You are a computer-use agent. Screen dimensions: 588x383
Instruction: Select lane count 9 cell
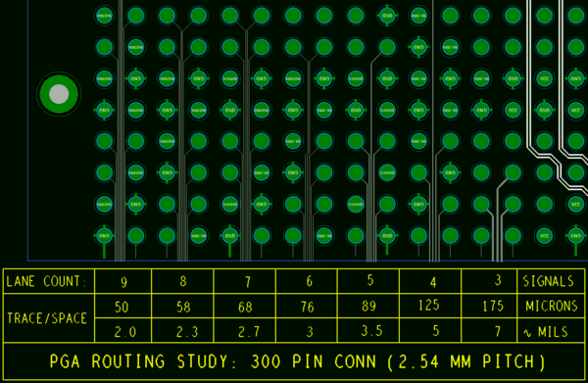124,282
